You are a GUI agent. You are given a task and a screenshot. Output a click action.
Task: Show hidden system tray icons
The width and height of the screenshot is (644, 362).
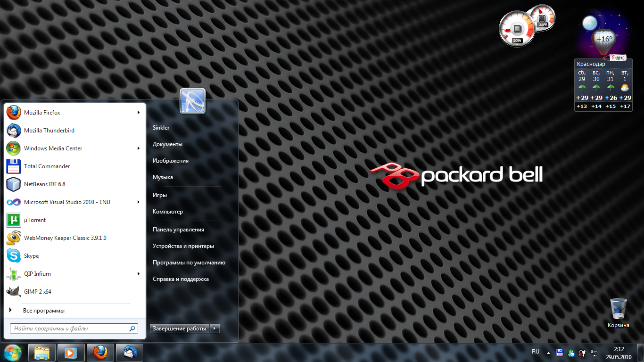[548, 352]
